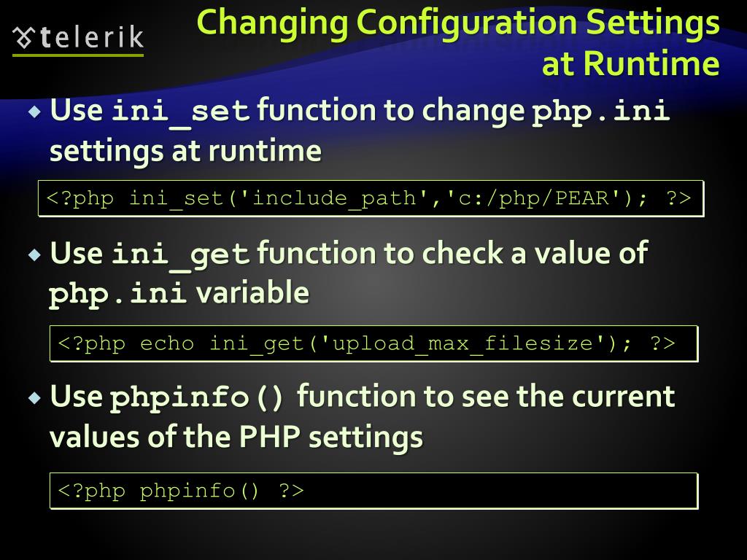This screenshot has height=560, width=747.
Task: Click 'php.ini variable' text in second bullet
Action: coord(179,293)
